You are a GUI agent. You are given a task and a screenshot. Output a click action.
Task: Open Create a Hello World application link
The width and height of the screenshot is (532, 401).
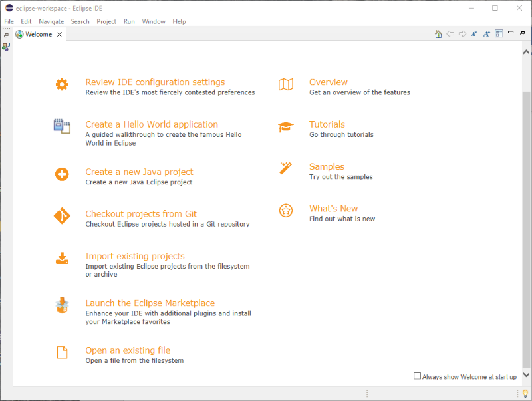[152, 124]
